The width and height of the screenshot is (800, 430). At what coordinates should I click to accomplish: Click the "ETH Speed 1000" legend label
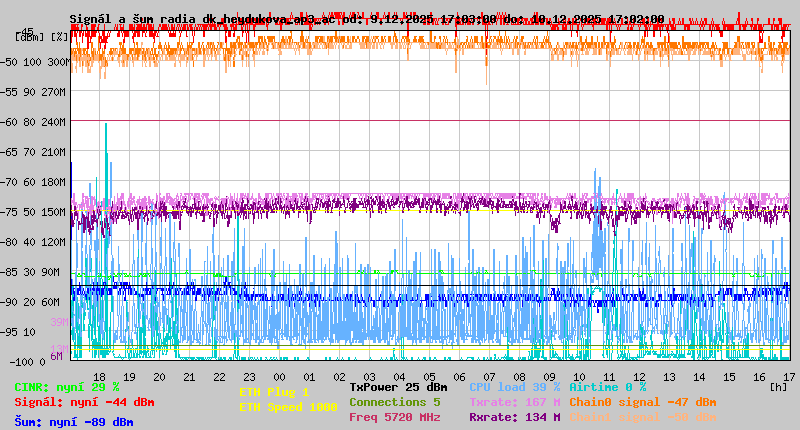[288, 407]
